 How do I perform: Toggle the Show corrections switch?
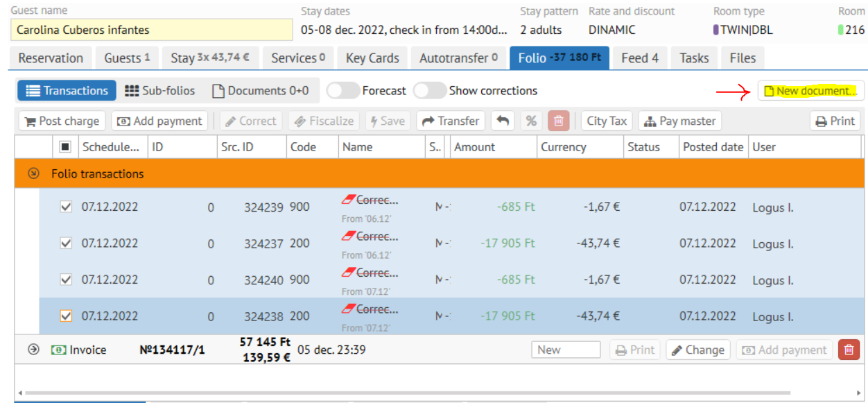click(429, 91)
